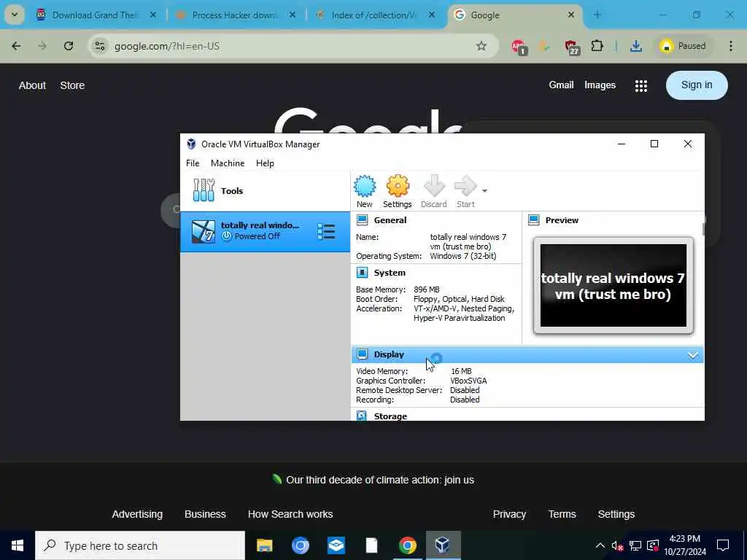Open climate action join us link

[379, 480]
